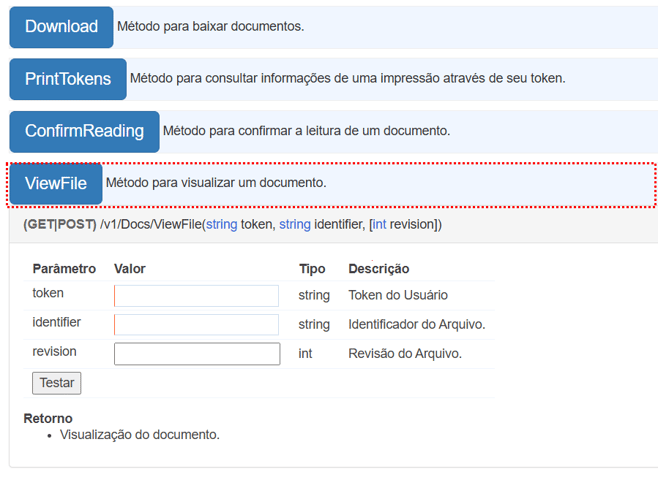Focus the identifier value input field

[x=196, y=325]
